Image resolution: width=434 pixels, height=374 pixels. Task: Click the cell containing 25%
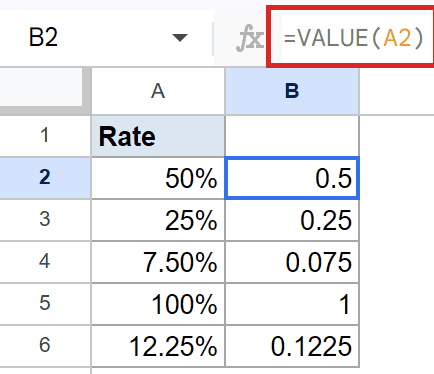point(158,220)
